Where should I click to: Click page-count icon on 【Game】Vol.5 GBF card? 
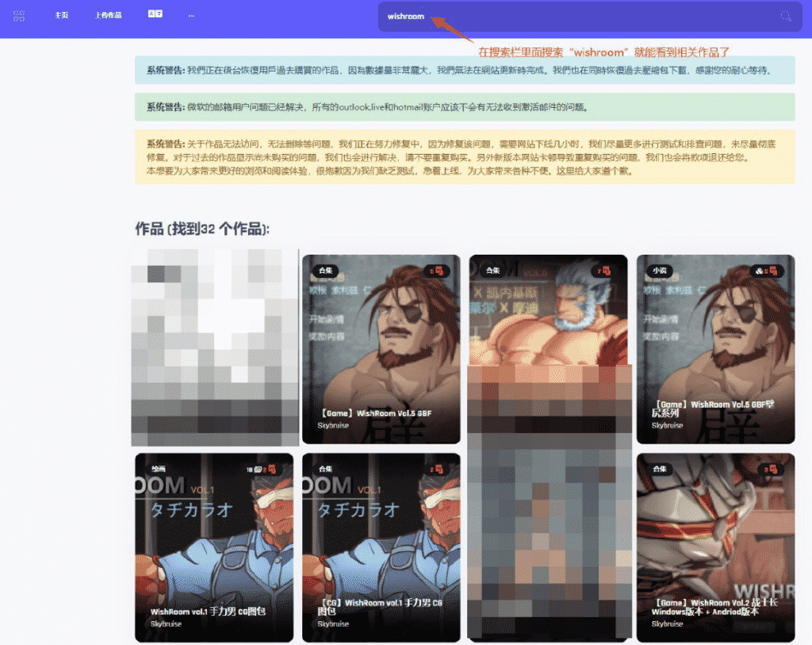439,271
